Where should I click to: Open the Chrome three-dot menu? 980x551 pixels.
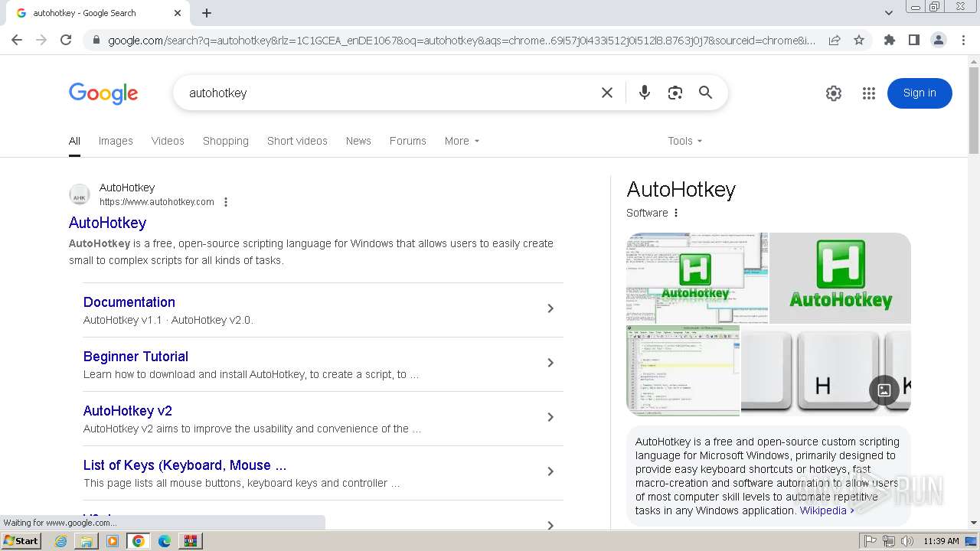point(963,40)
